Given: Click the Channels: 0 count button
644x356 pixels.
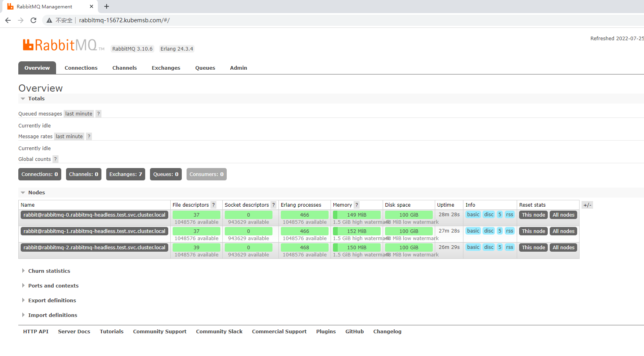Looking at the screenshot, I should pyautogui.click(x=84, y=174).
